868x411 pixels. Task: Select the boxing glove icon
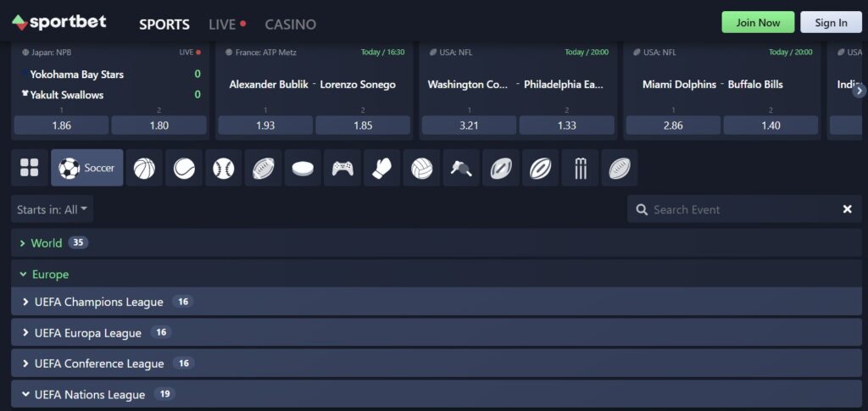[x=381, y=168]
